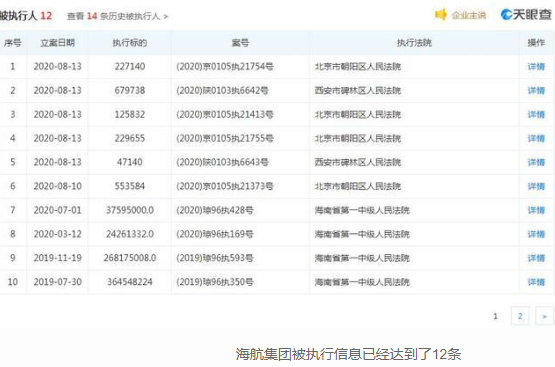The image size is (555, 367).
Task: Go to page 2 of results
Action: point(520,316)
